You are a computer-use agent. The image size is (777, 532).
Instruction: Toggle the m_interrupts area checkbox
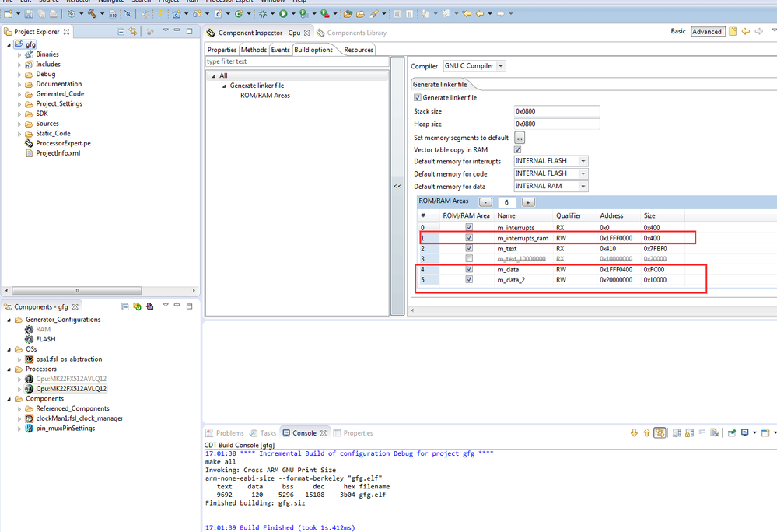[469, 227]
